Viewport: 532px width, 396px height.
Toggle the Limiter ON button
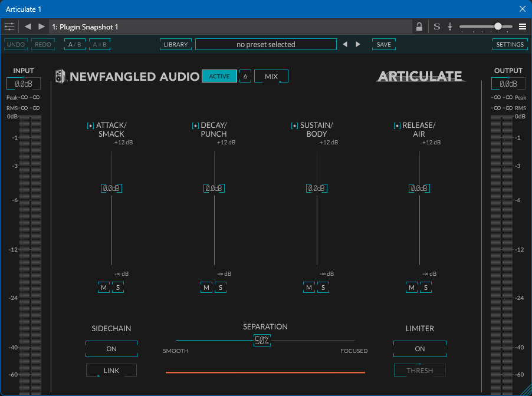click(x=420, y=349)
